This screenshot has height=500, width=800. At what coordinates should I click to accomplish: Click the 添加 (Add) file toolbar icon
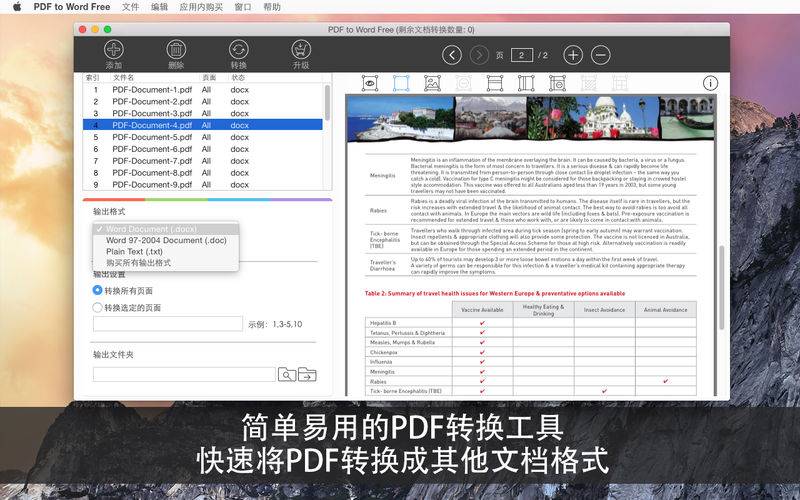[113, 49]
